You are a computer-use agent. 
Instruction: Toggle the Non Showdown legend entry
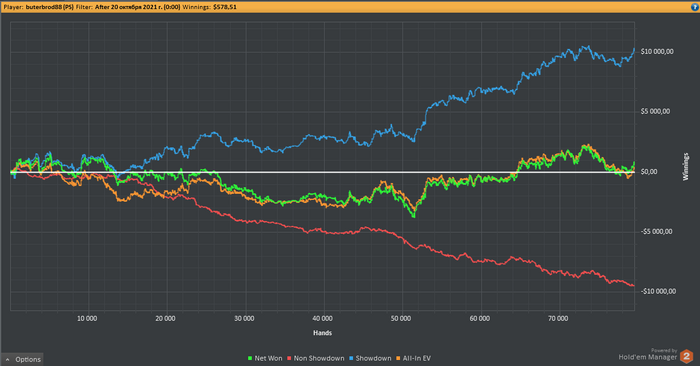tap(316, 358)
